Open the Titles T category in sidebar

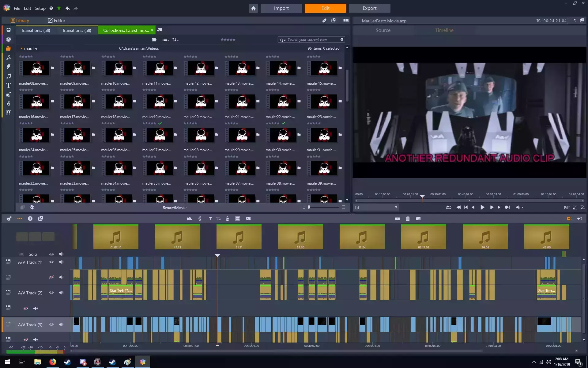tap(9, 85)
